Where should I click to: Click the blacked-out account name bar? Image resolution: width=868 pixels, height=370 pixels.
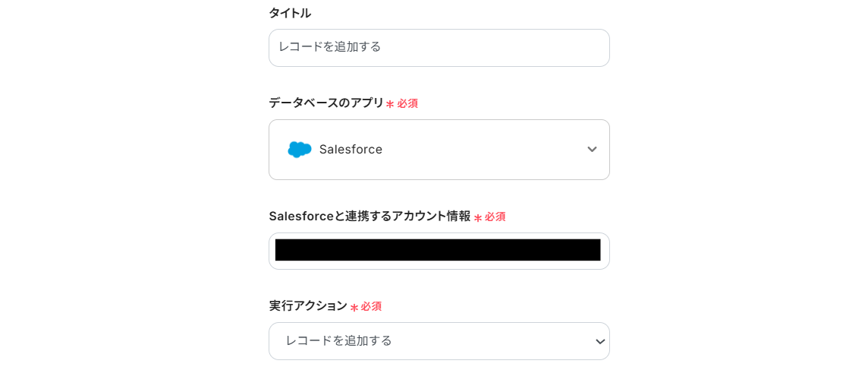[438, 250]
